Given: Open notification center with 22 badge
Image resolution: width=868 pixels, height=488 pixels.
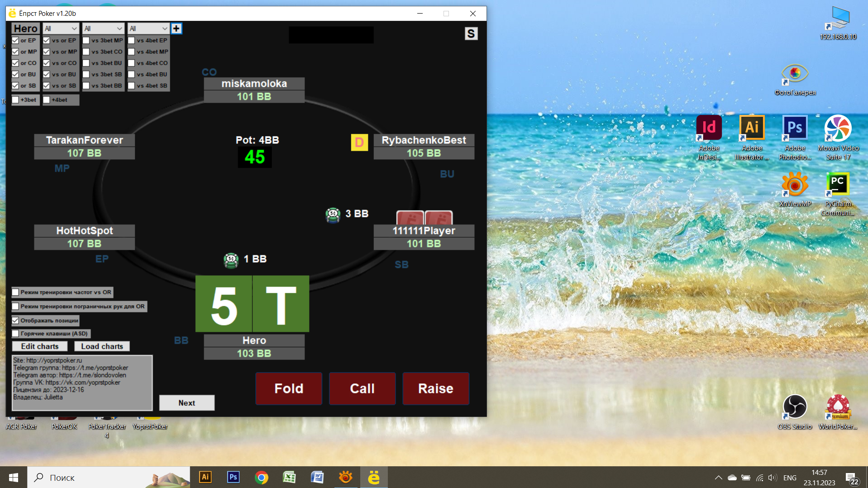Looking at the screenshot, I should pos(852,478).
